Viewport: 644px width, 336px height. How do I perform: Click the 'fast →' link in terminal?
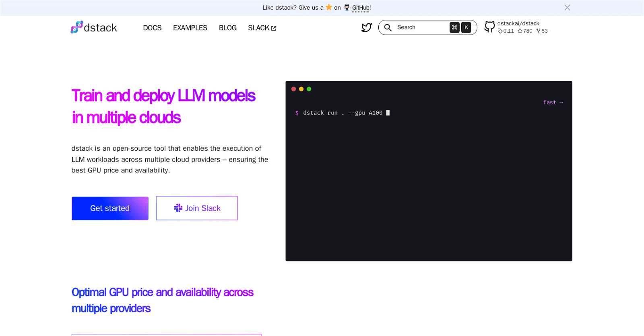tap(553, 102)
